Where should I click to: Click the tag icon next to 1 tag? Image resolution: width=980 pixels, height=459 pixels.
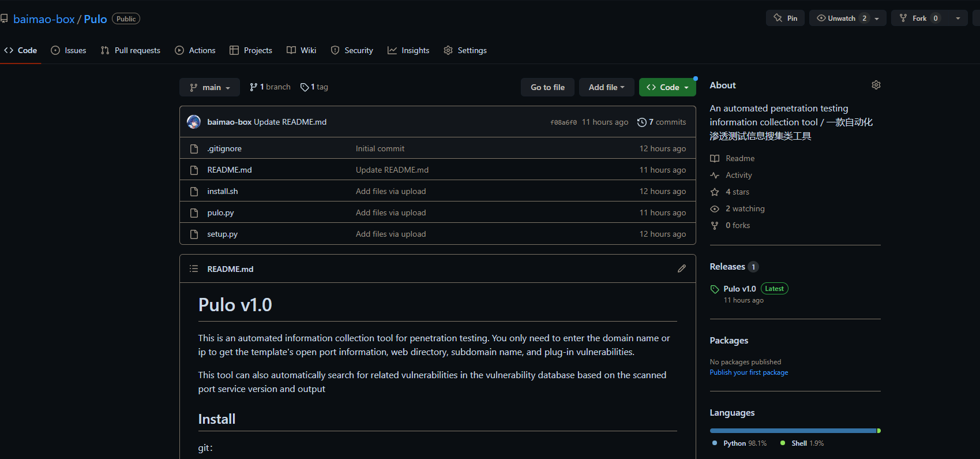tap(305, 87)
